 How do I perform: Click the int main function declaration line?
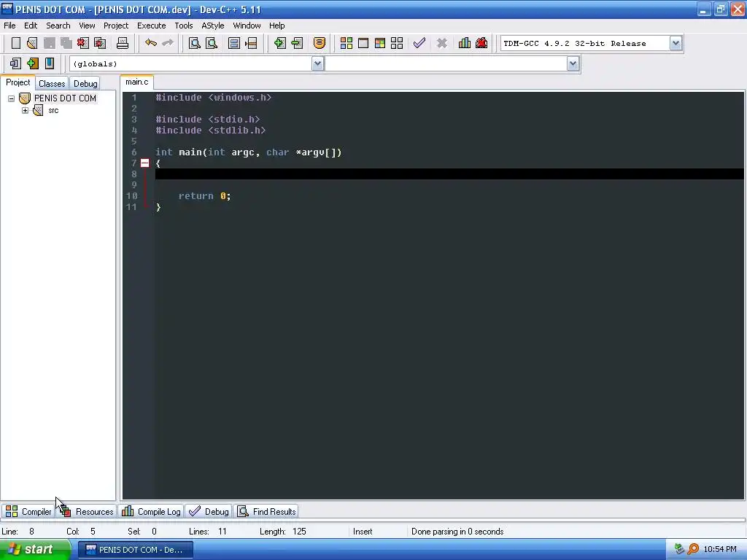click(x=249, y=152)
